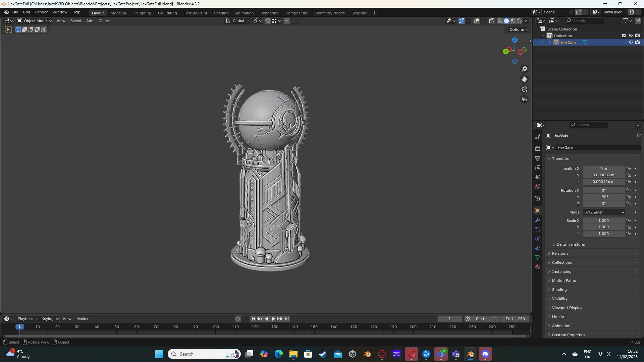Open the Modifiers wrench properties tab
644x362 pixels.
coord(538,220)
